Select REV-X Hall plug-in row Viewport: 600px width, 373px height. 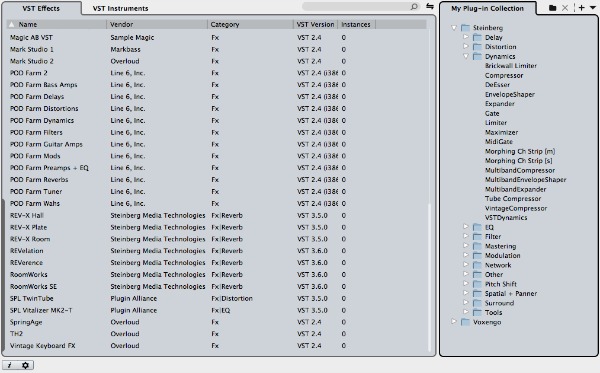(216, 215)
